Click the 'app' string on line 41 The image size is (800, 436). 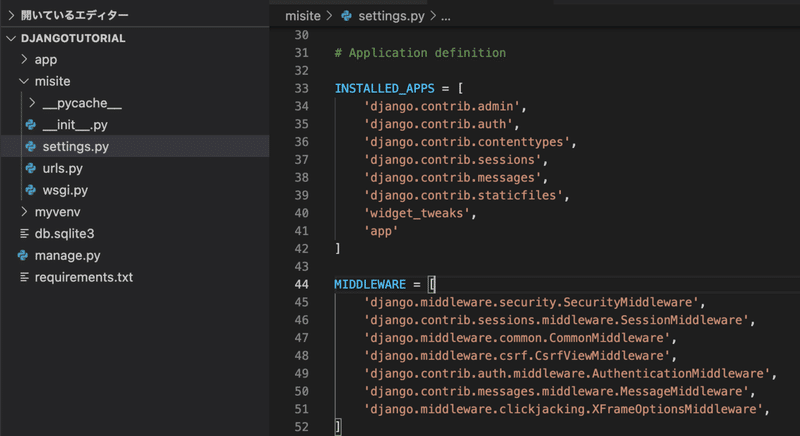coord(381,231)
